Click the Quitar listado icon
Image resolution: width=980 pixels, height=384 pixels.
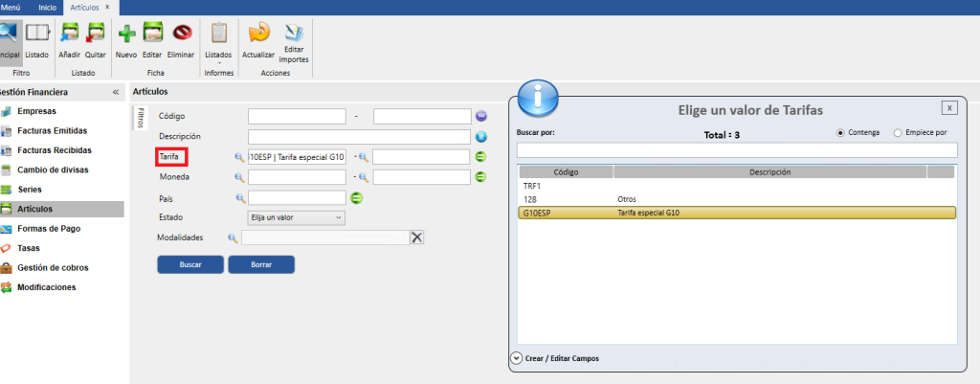tap(95, 34)
